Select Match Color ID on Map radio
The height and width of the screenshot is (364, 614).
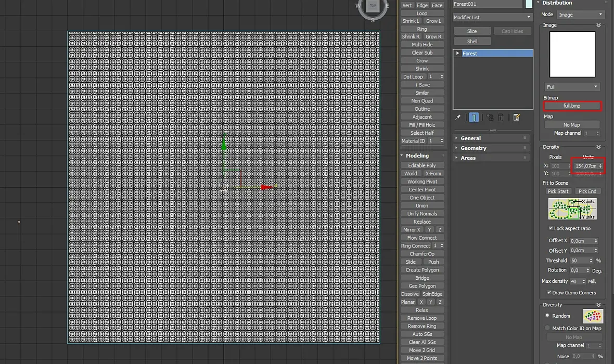tap(547, 328)
